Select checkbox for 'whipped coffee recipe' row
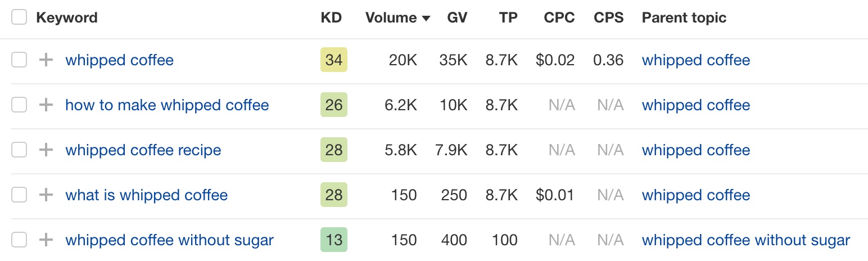This screenshot has width=868, height=261. point(19,150)
